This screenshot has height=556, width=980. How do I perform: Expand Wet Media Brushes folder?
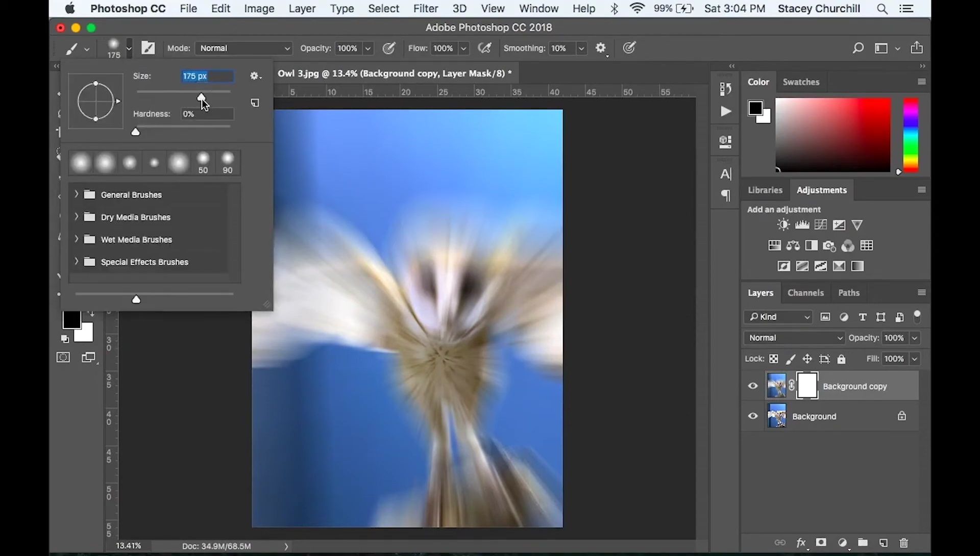click(x=77, y=239)
